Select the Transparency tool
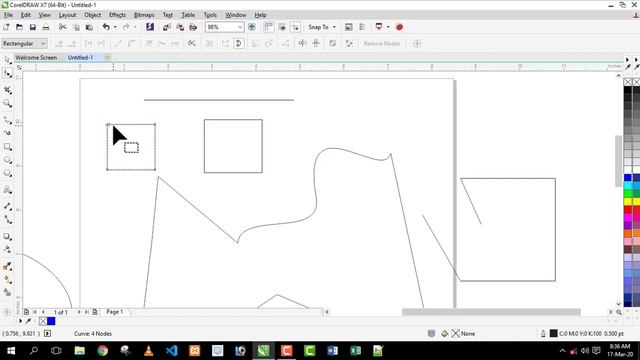Image resolution: width=640 pixels, height=360 pixels. point(7,249)
